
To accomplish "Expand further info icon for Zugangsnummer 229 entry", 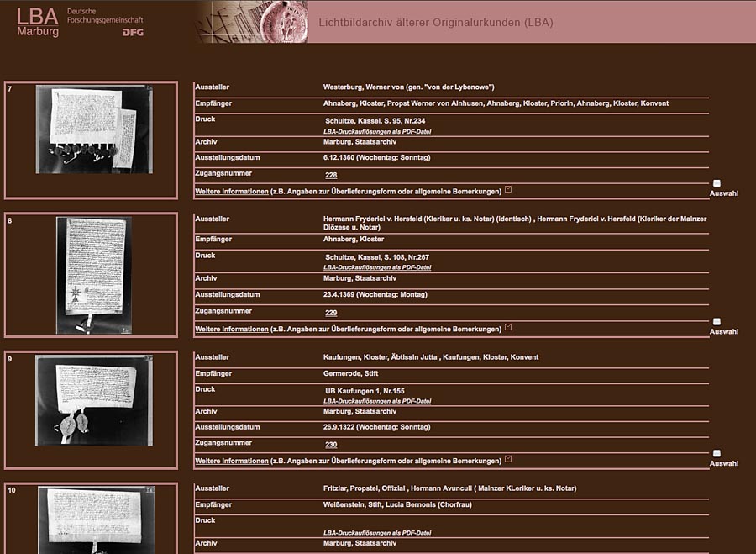I will click(x=508, y=327).
